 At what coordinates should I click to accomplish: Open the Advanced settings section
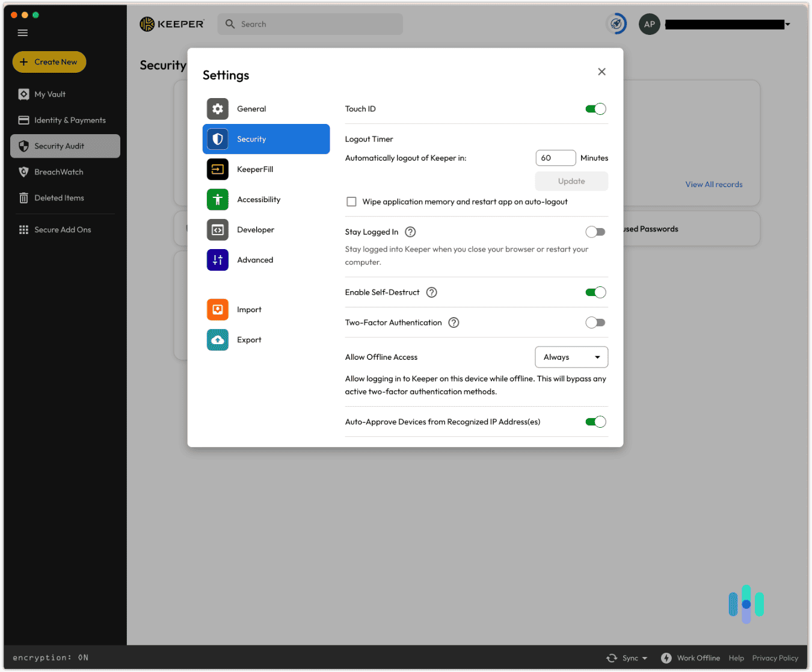click(x=255, y=259)
